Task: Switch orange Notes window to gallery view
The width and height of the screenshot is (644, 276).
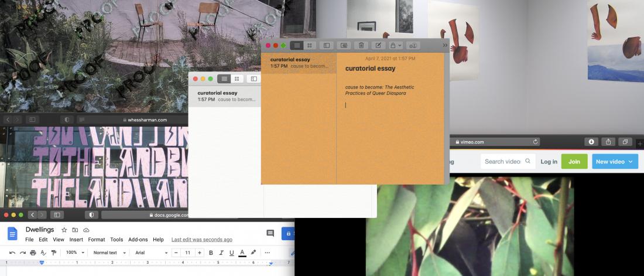Action: tap(310, 45)
